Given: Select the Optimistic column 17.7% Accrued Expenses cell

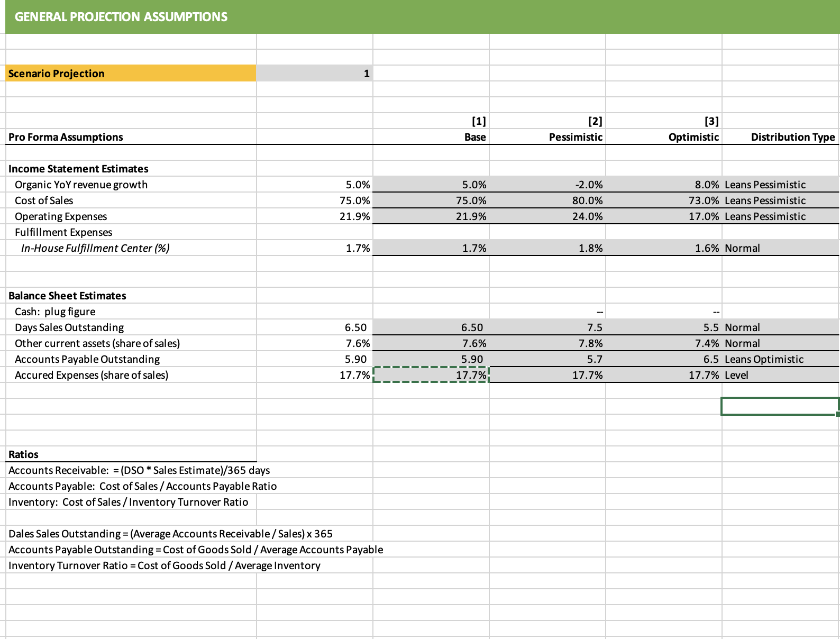Looking at the screenshot, I should (664, 375).
